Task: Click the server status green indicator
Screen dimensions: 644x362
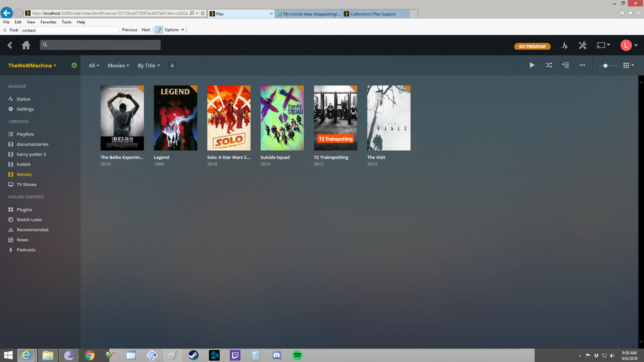Action: 74,66
